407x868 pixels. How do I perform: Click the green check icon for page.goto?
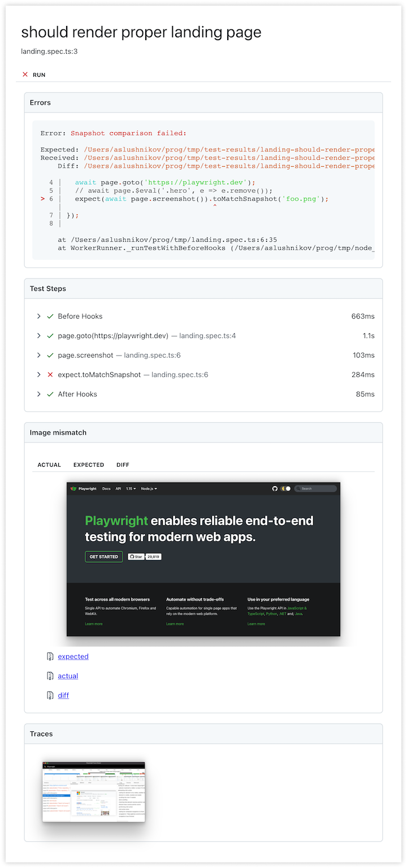coord(50,336)
